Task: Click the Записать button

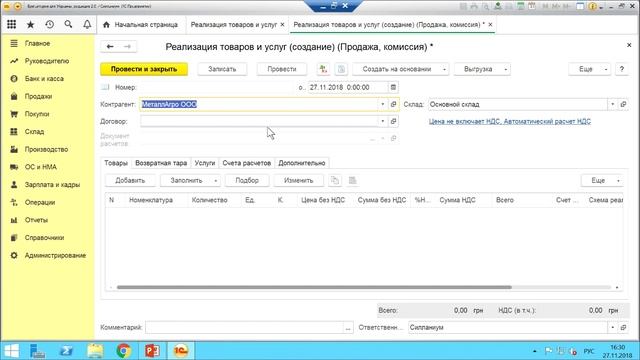Action: coord(222,69)
